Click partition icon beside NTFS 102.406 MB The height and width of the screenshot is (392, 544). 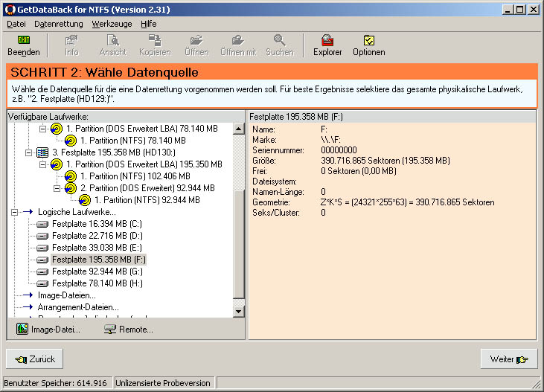coord(71,176)
